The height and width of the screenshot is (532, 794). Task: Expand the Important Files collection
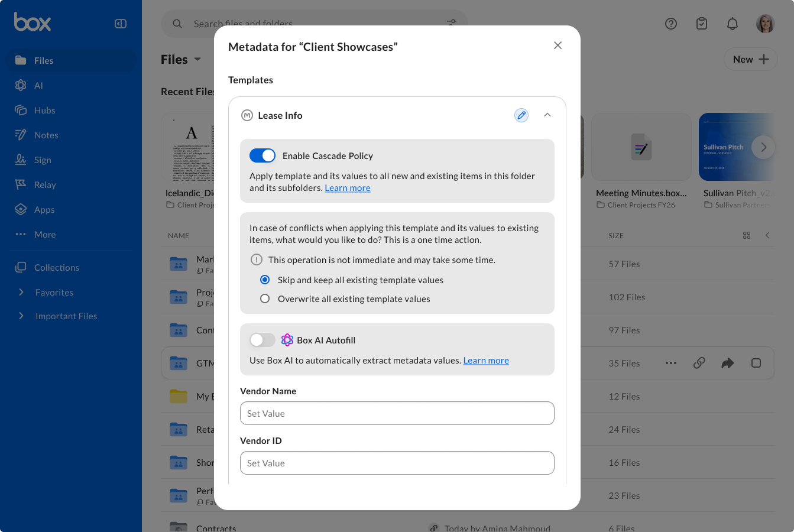(x=21, y=316)
